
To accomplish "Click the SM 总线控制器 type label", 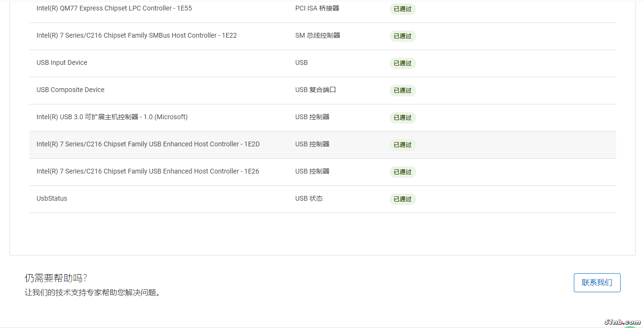I will (x=317, y=36).
